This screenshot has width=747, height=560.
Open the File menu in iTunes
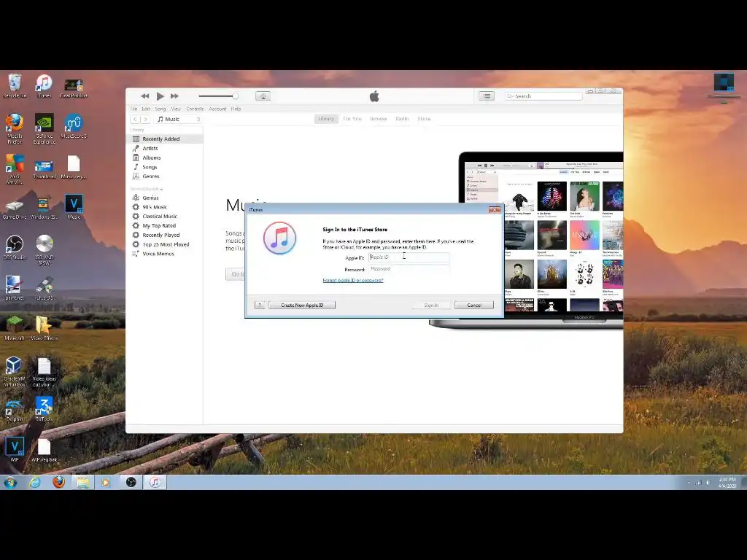point(134,109)
